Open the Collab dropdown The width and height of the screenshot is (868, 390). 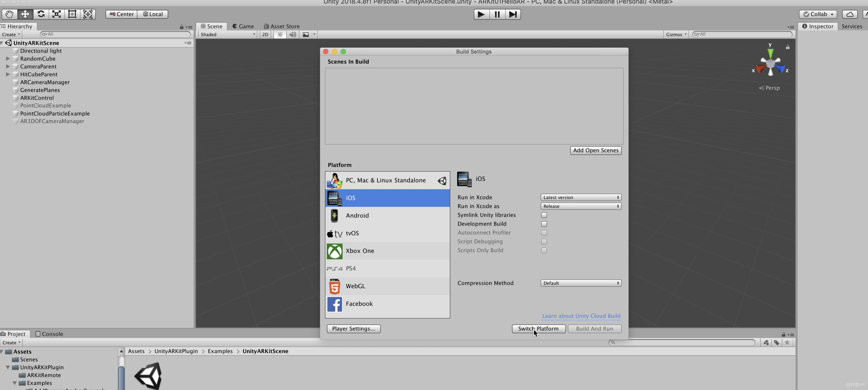[818, 14]
